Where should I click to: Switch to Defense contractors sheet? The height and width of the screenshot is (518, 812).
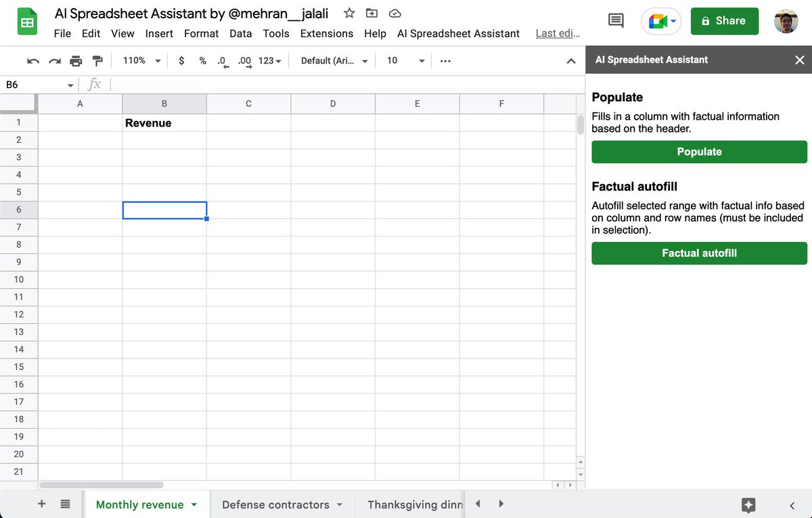275,504
